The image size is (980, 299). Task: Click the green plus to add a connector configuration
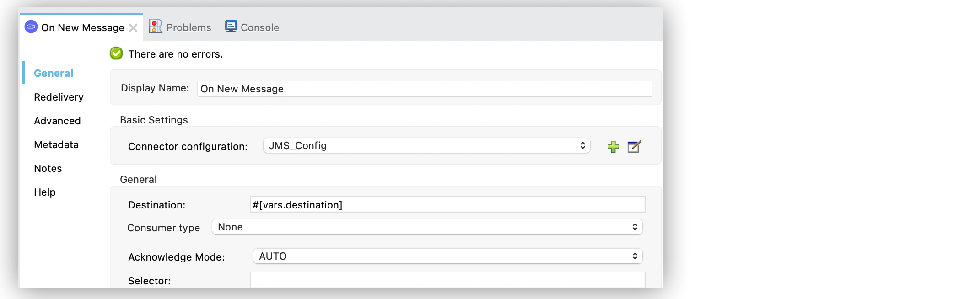[x=613, y=146]
